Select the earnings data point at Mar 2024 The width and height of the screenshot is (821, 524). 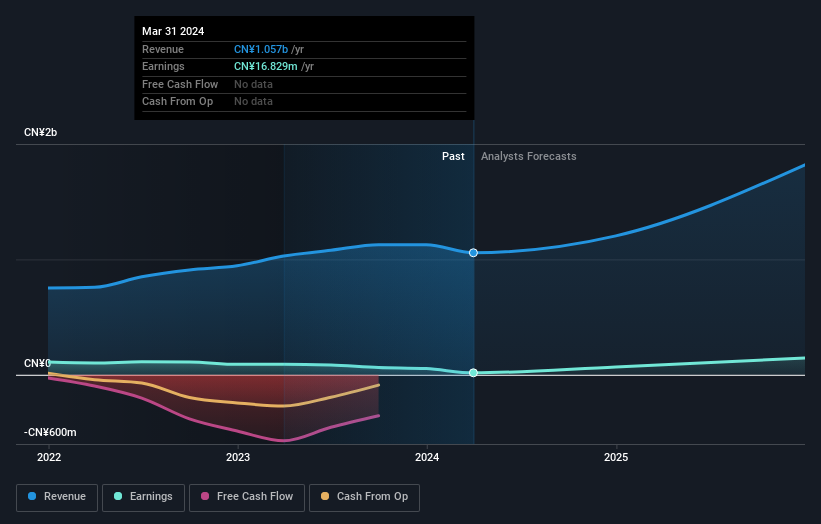[473, 373]
